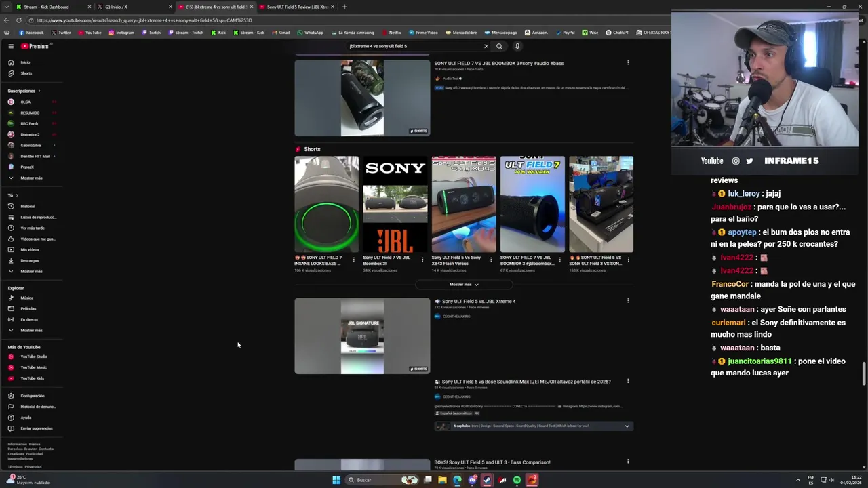This screenshot has width=868, height=488.
Task: Open the YouTube hamburger guide menu
Action: 11,46
